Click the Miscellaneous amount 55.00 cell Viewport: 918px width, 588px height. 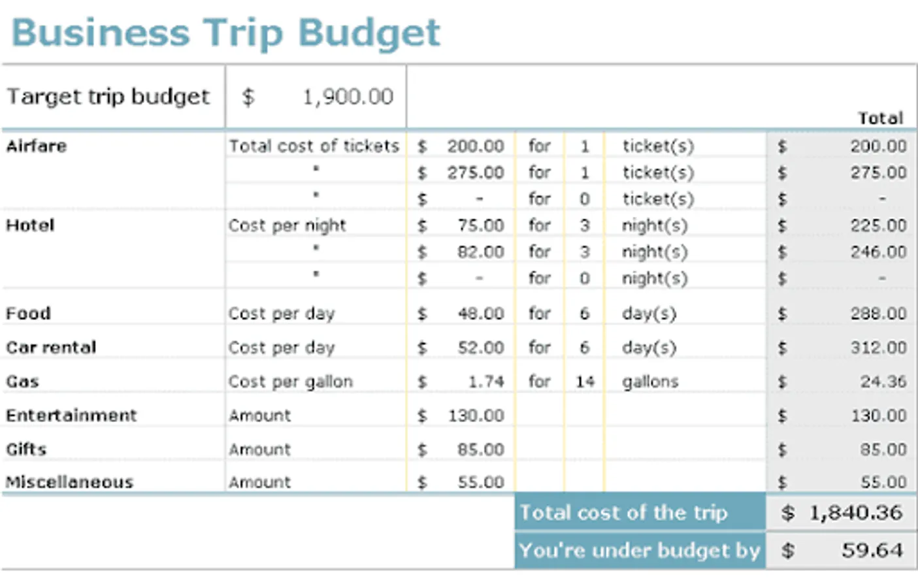pos(461,482)
